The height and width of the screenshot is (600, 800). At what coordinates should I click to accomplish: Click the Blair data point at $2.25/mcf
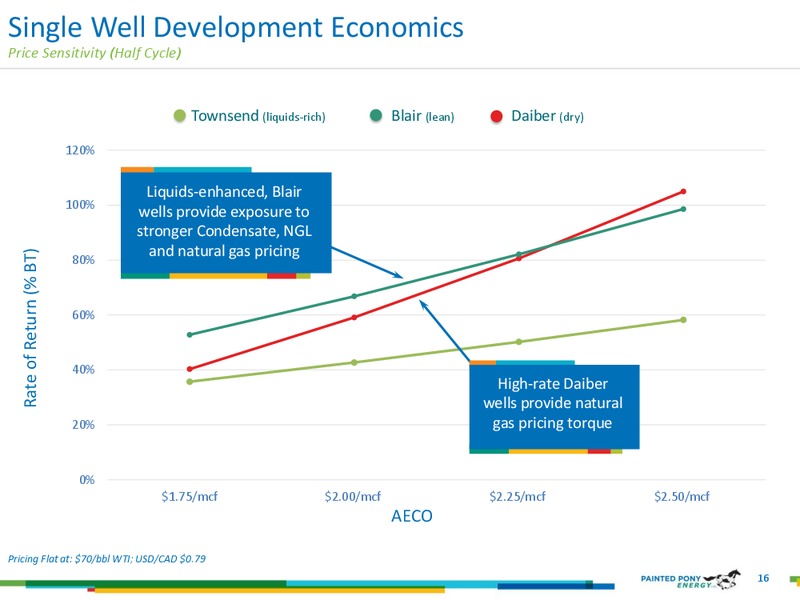519,254
